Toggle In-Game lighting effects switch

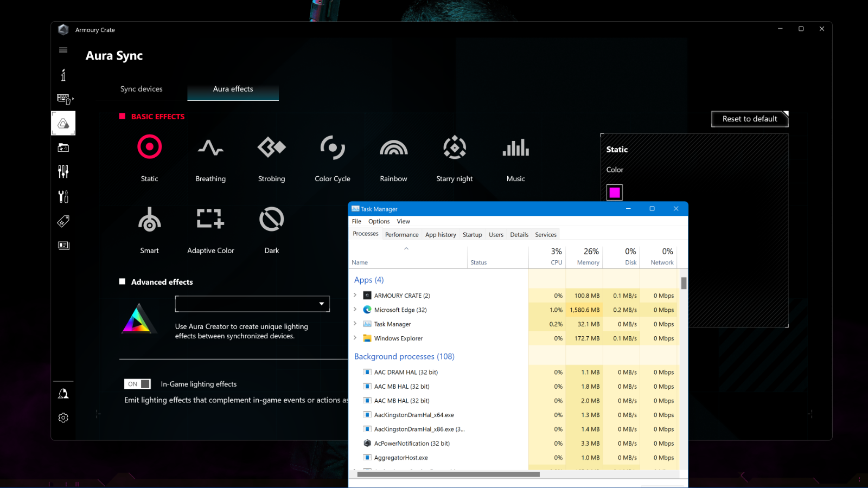point(137,384)
